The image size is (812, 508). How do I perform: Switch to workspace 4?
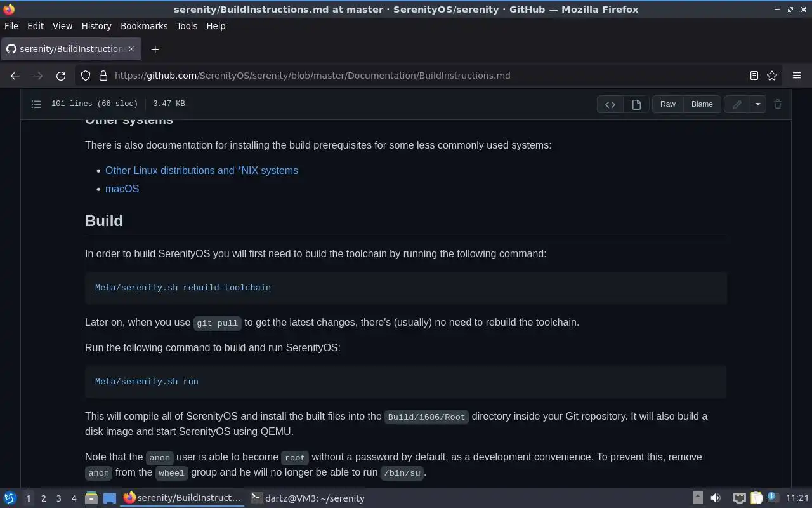[x=74, y=498]
